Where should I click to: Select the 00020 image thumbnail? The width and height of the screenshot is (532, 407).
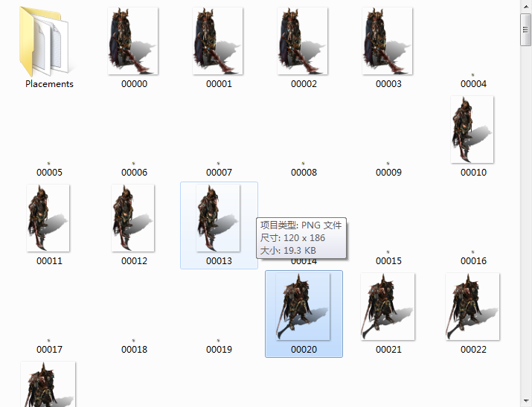click(303, 307)
